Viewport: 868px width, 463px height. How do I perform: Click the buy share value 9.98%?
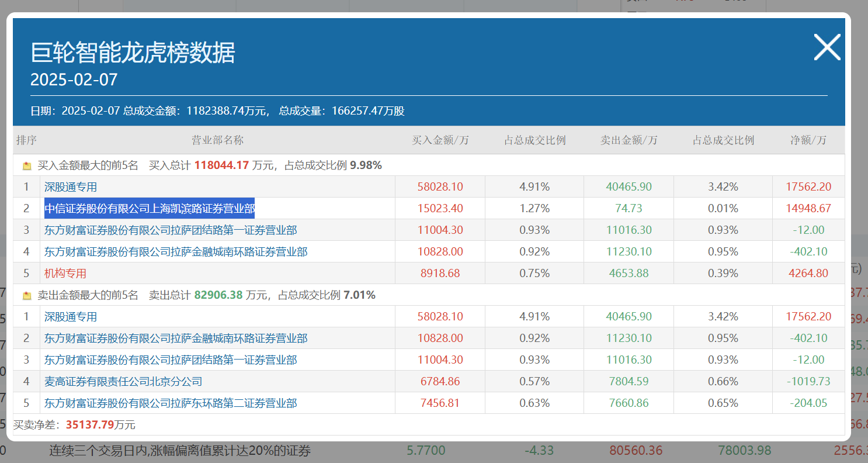coord(366,165)
